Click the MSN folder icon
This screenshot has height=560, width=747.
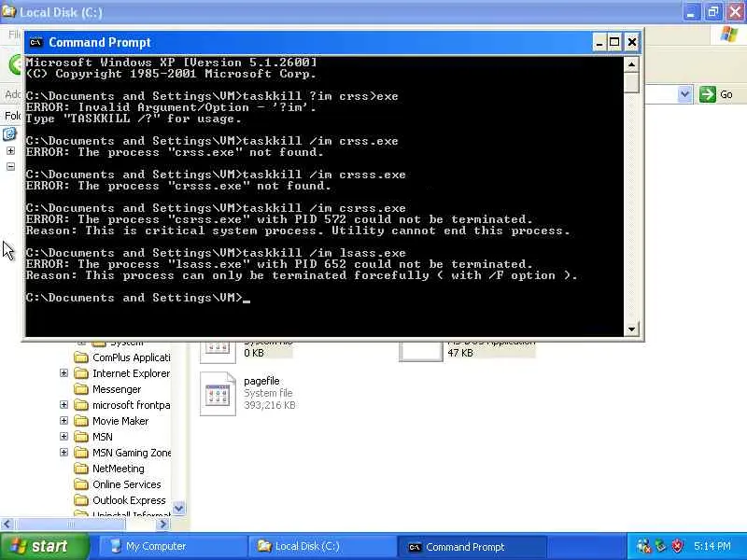click(x=81, y=437)
